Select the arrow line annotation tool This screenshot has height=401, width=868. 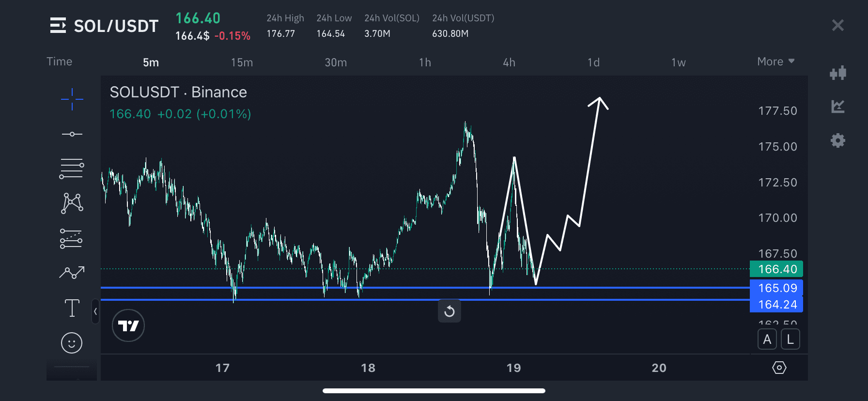72,273
